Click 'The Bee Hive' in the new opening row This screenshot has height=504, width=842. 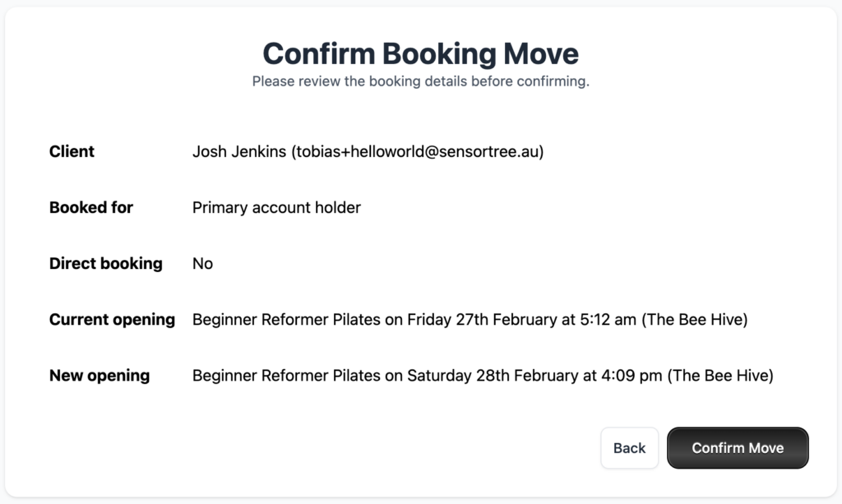pos(721,375)
